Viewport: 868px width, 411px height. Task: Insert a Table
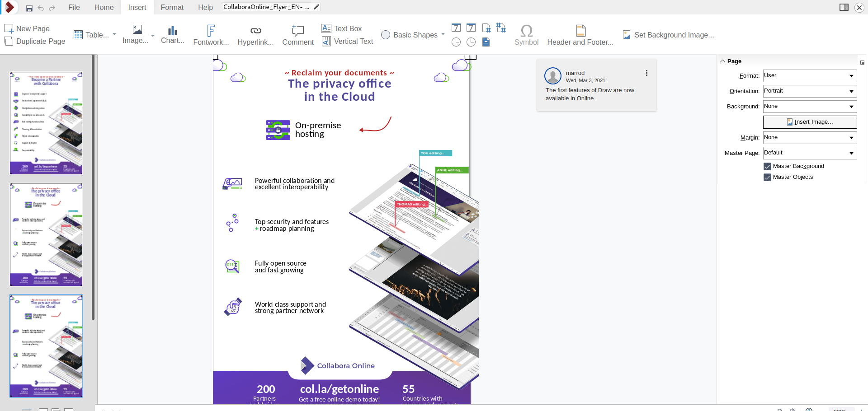(x=91, y=35)
